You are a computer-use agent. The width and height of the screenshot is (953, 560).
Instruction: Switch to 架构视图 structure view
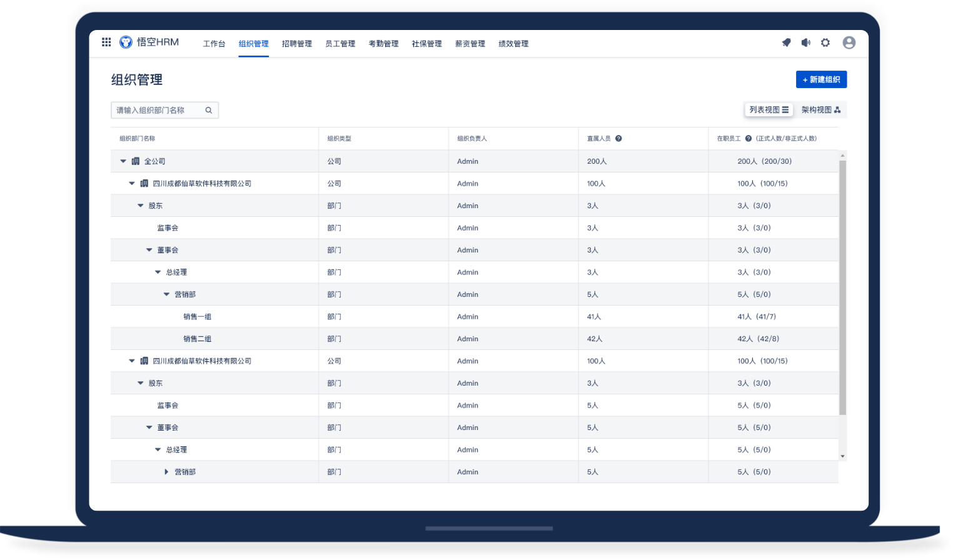820,110
